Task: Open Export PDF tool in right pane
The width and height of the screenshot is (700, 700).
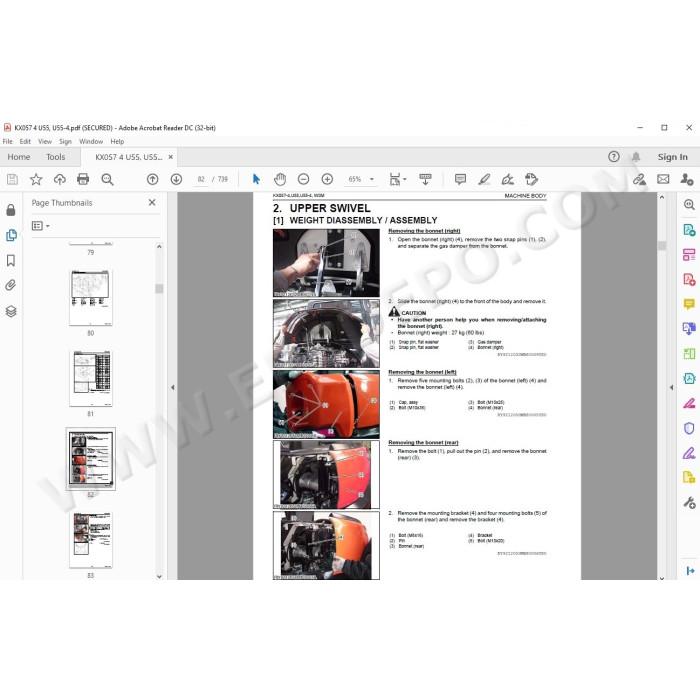Action: tap(689, 230)
